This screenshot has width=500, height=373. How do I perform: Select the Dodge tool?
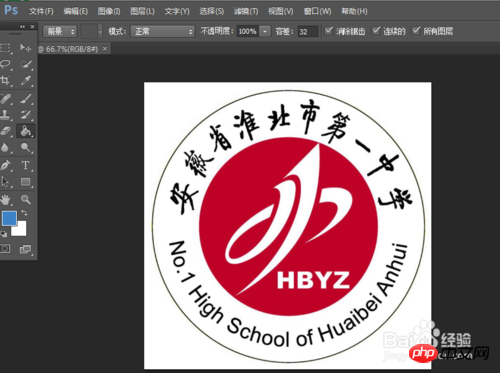(25, 147)
